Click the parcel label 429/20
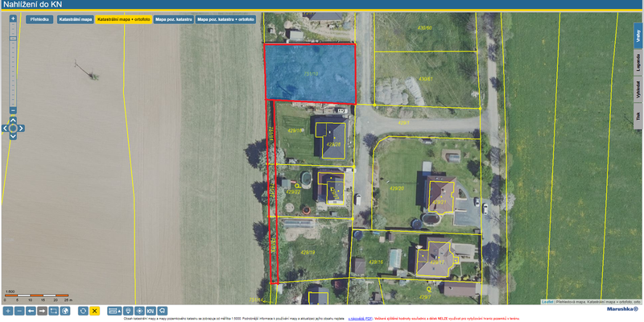The height and width of the screenshot is (322, 644). pyautogui.click(x=397, y=188)
